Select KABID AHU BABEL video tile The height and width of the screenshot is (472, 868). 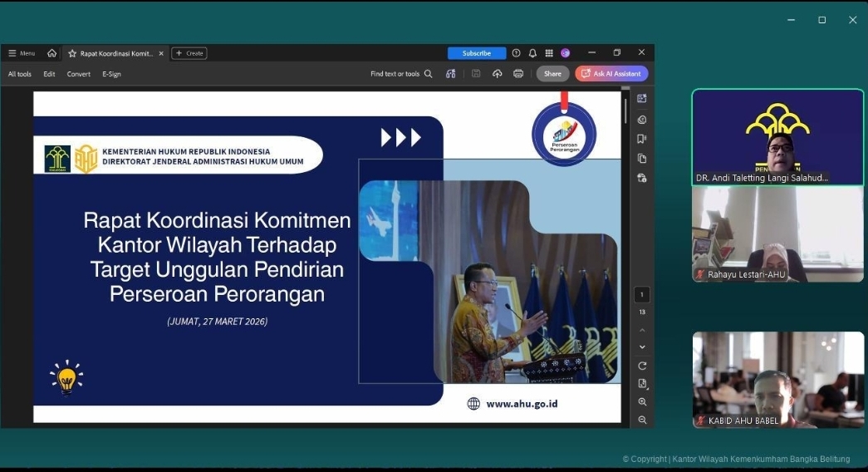tap(777, 380)
